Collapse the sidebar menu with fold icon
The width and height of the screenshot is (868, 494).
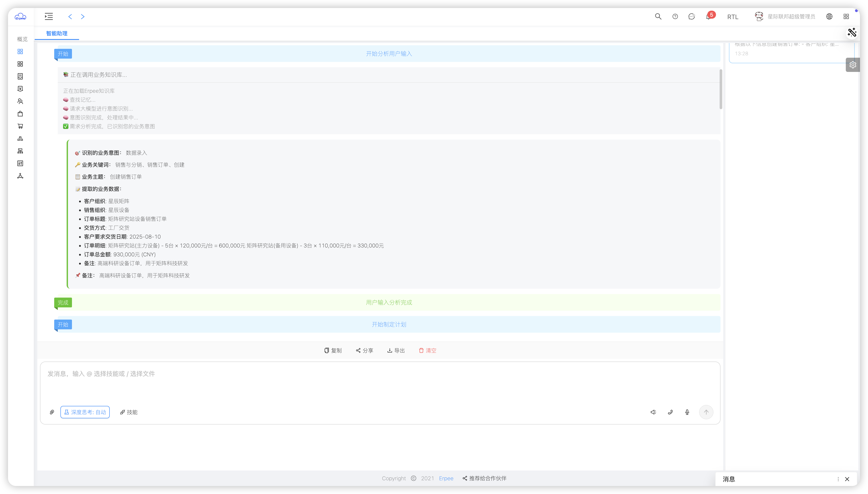(49, 17)
